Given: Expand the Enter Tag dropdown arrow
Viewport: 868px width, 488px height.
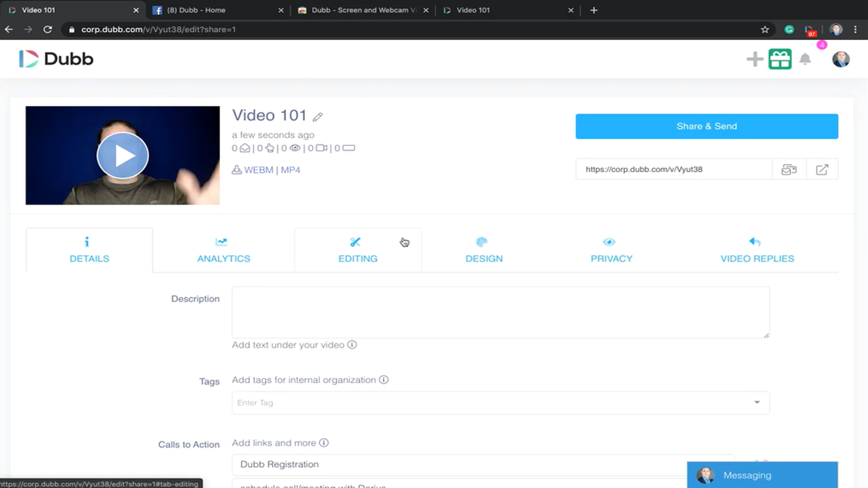Looking at the screenshot, I should pos(757,402).
